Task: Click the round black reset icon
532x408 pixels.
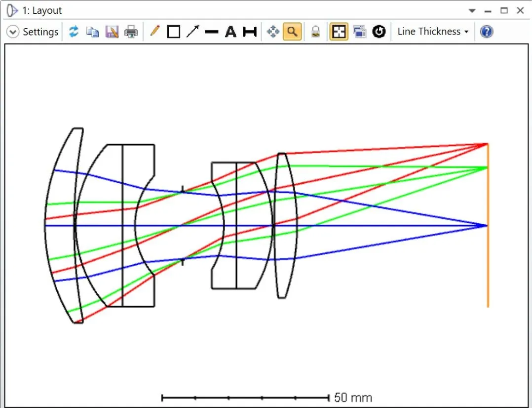Action: click(379, 32)
